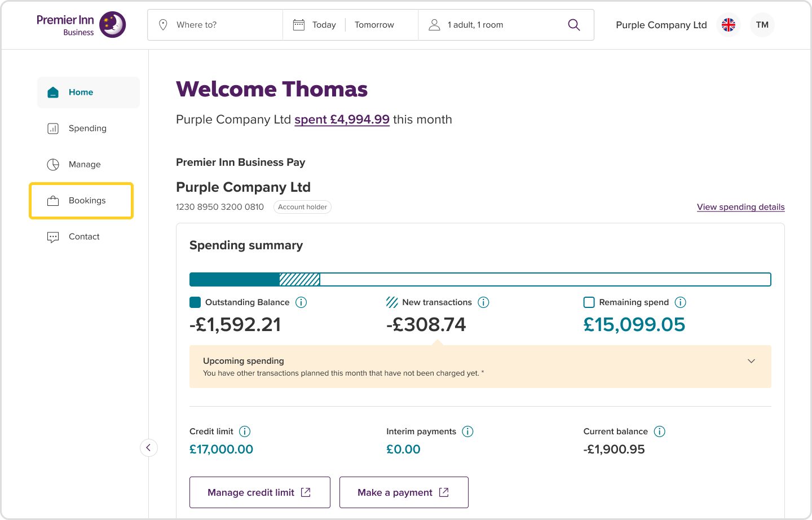
Task: Open the Bookings menu item
Action: click(81, 201)
